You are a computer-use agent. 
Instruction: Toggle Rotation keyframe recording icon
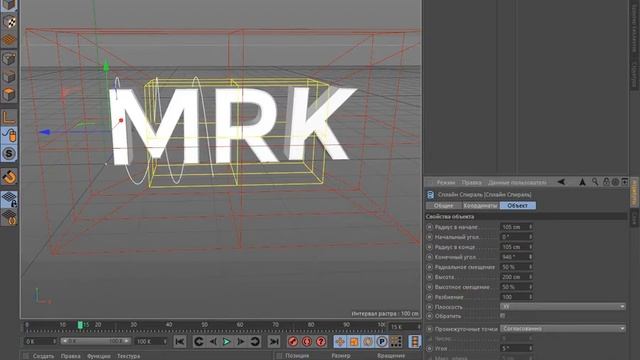tap(368, 341)
